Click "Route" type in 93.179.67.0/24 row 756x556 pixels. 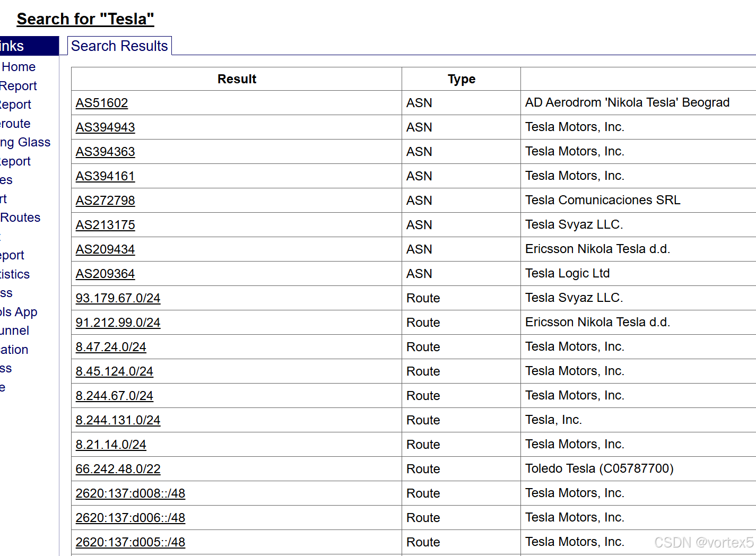(x=423, y=298)
